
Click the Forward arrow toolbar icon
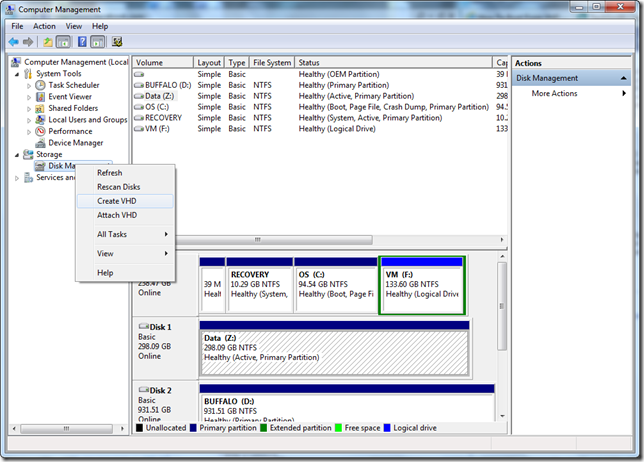click(28, 41)
